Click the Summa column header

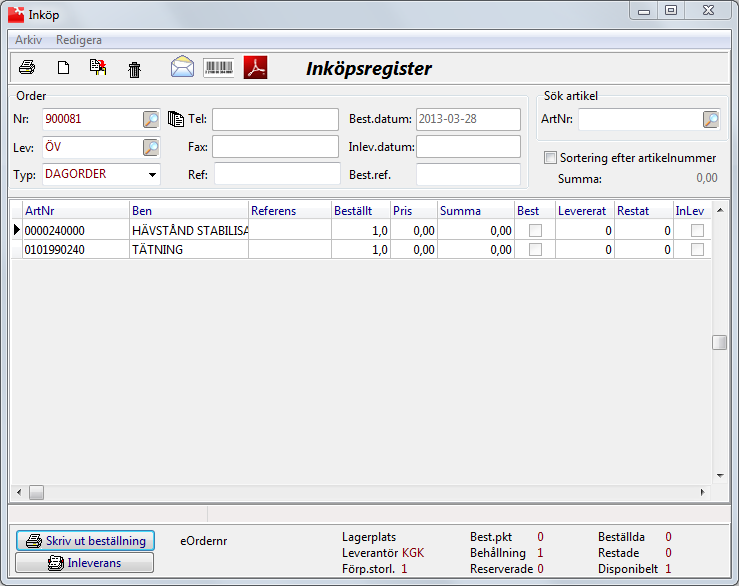[x=476, y=211]
